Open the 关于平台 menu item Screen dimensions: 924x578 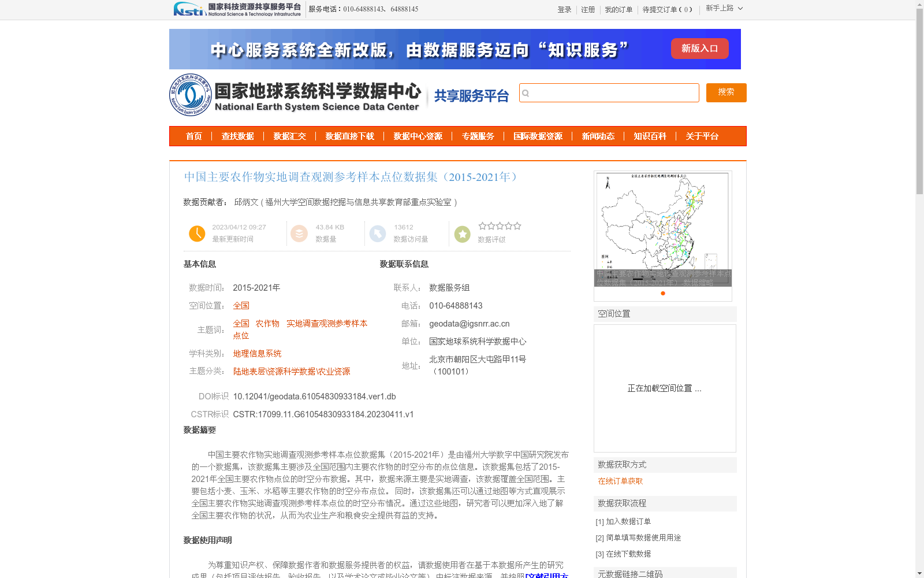coord(702,136)
